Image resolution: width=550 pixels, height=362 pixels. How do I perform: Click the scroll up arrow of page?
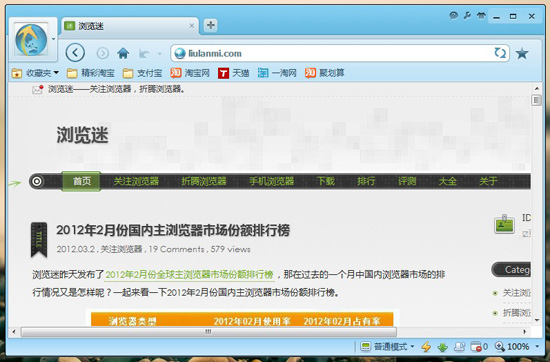(x=537, y=88)
